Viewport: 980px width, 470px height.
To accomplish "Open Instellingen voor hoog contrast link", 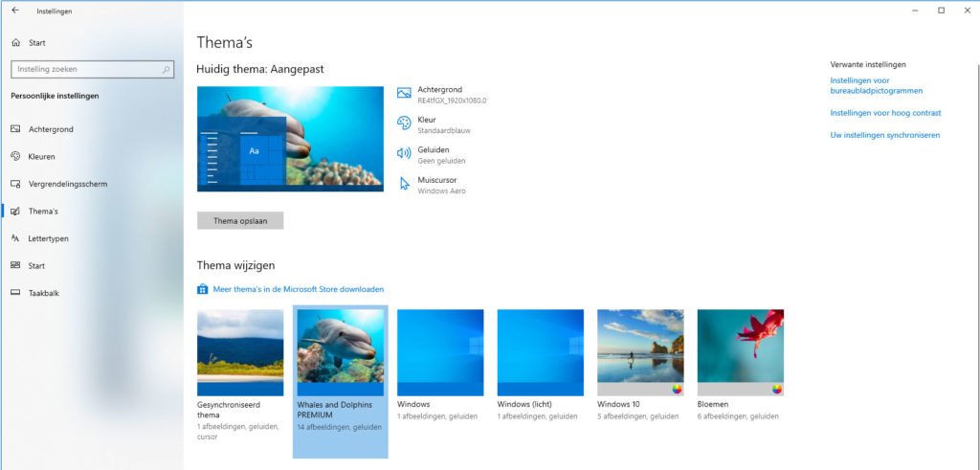I will (x=885, y=113).
